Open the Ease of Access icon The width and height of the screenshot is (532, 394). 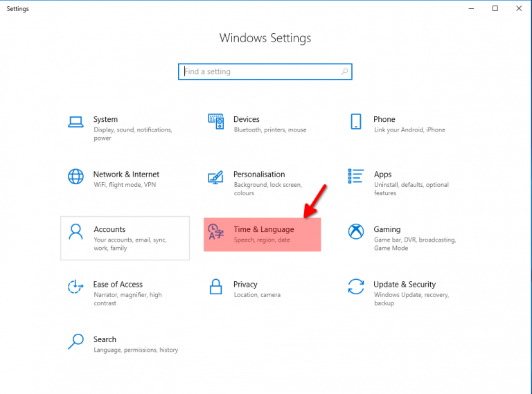coord(76,287)
